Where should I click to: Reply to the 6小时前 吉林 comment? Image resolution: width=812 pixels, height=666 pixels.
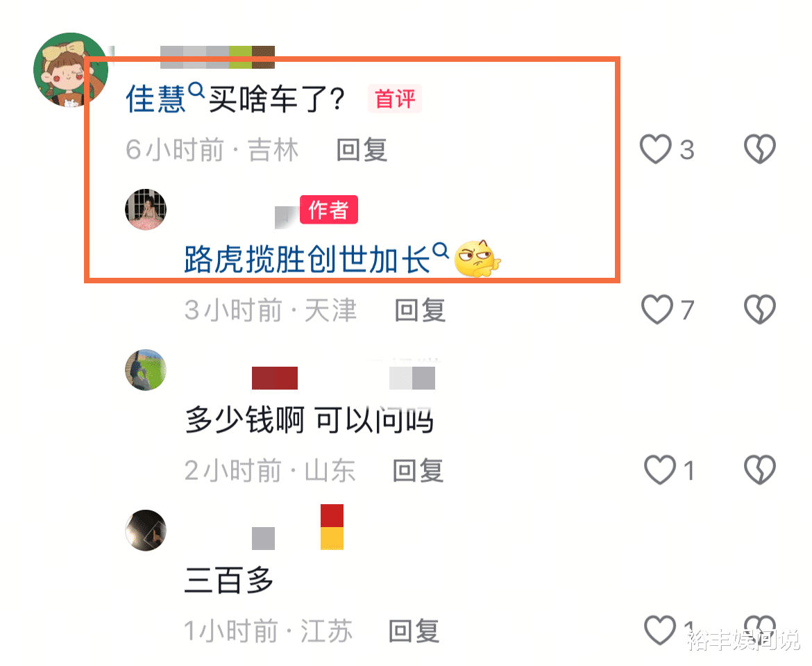click(362, 150)
